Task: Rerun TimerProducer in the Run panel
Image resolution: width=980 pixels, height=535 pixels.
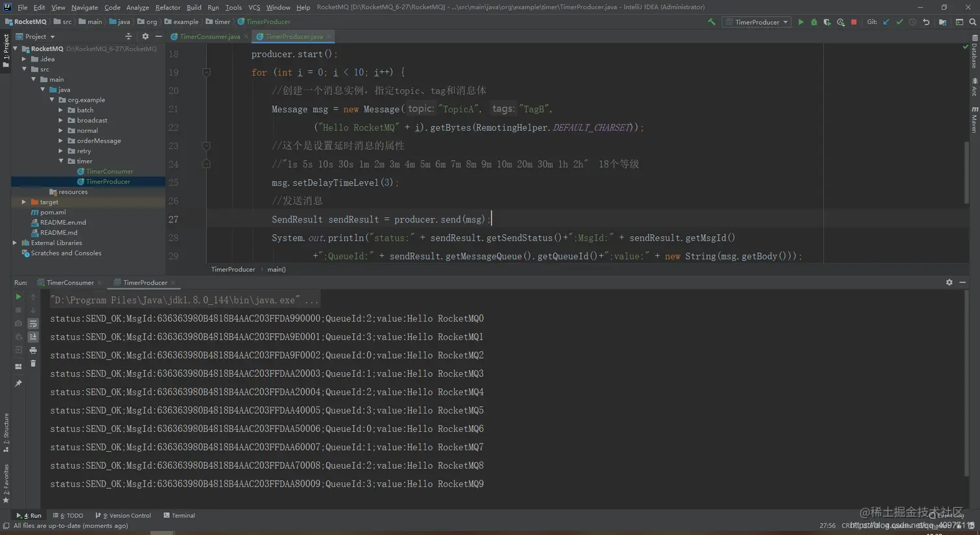Action: pos(18,297)
